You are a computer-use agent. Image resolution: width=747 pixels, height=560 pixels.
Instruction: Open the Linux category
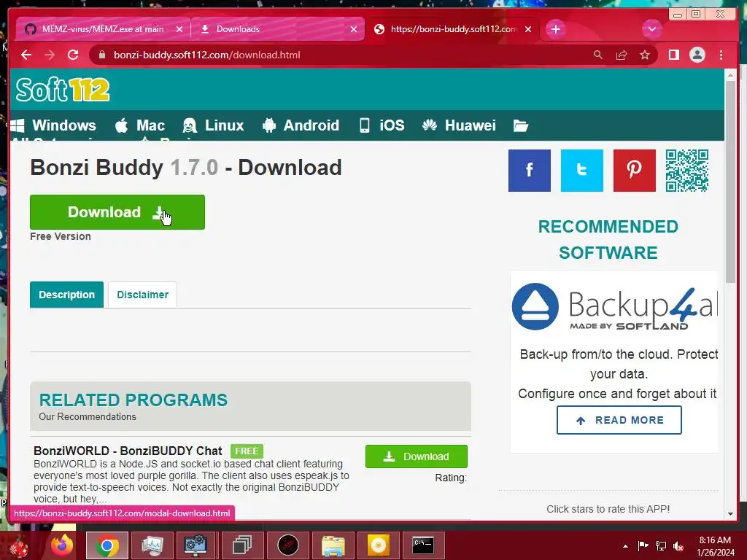point(214,125)
